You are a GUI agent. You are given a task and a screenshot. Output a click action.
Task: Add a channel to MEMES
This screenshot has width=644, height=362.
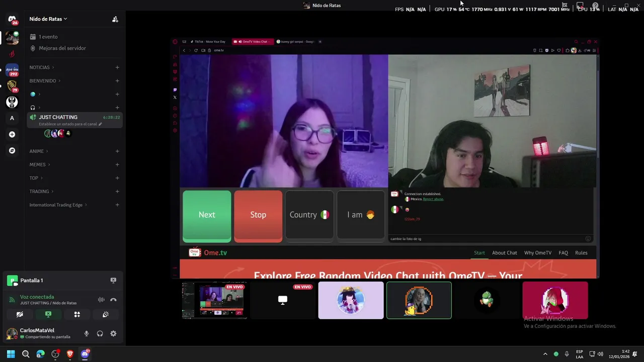[x=117, y=164]
